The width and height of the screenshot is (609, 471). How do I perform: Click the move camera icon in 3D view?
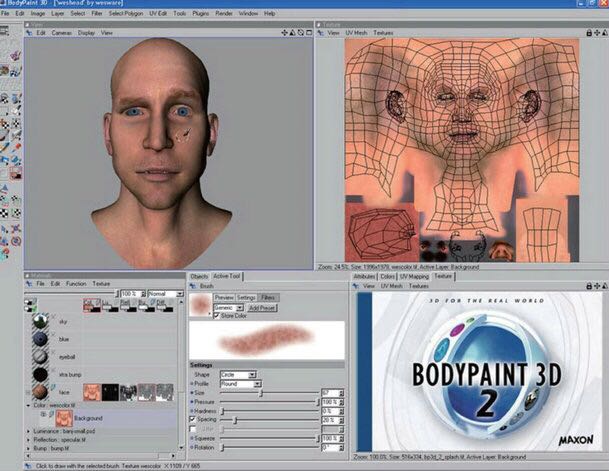pyautogui.click(x=284, y=33)
